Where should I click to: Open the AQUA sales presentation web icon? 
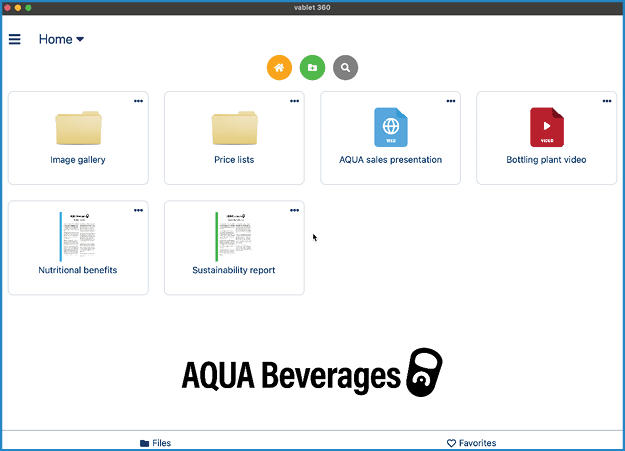click(391, 127)
